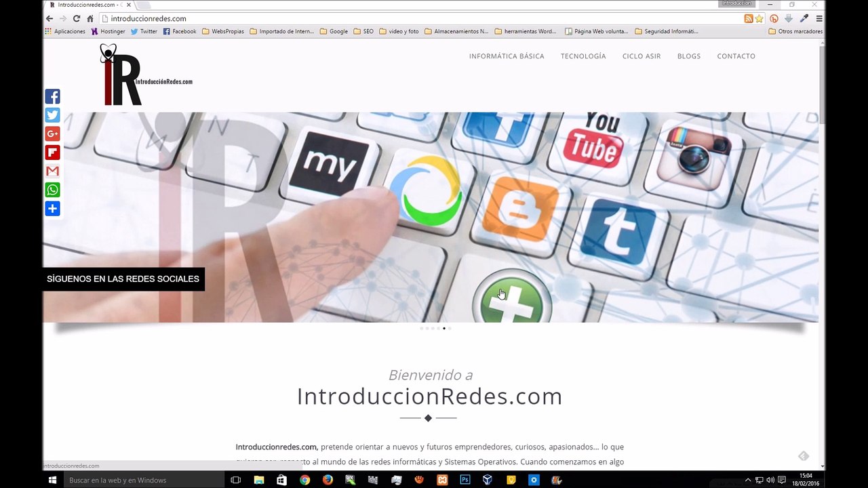
Task: Click the social media keyboard slider image
Action: (431, 217)
